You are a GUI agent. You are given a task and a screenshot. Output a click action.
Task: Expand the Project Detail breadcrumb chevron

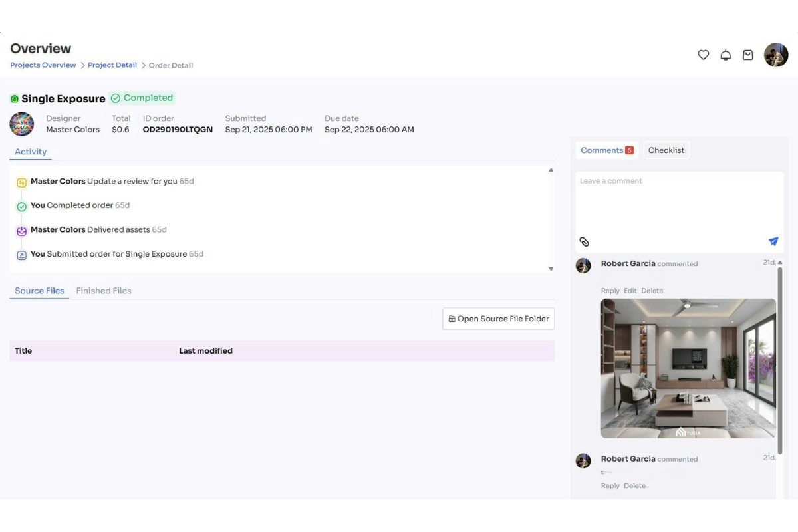pos(142,65)
